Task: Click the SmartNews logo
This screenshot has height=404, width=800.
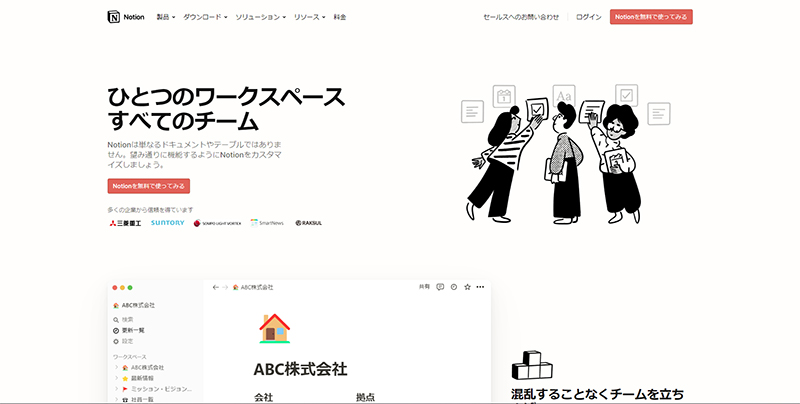Action: click(267, 223)
